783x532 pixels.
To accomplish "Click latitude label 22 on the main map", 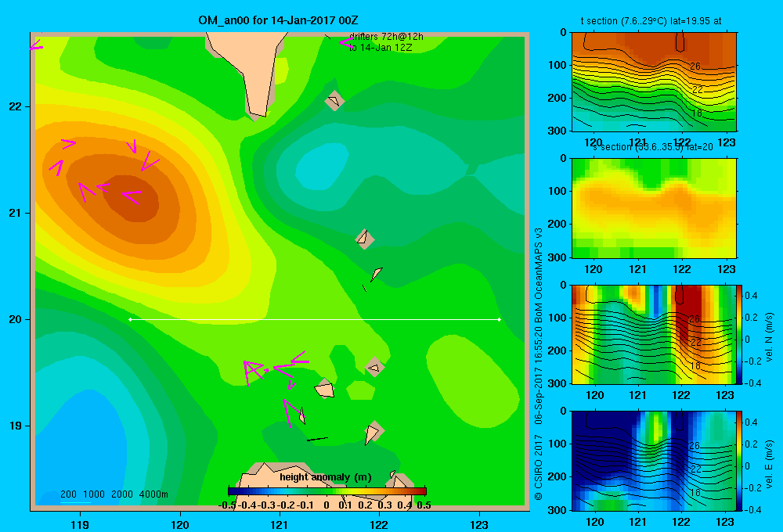I will pyautogui.click(x=15, y=106).
